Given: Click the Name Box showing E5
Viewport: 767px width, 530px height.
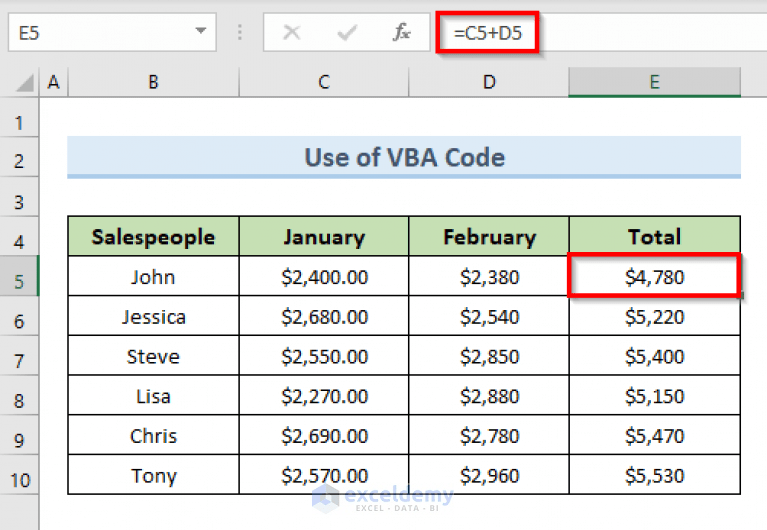Looking at the screenshot, I should (x=112, y=32).
